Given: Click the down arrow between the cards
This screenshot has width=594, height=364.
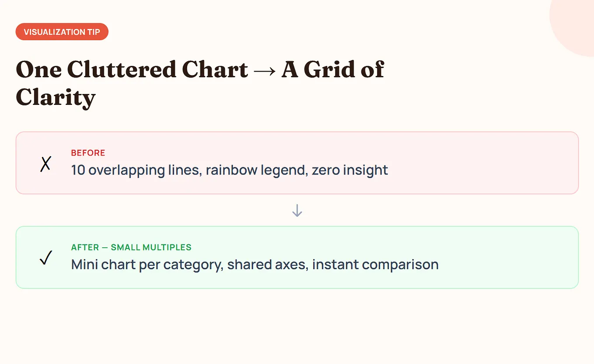Looking at the screenshot, I should (x=297, y=211).
